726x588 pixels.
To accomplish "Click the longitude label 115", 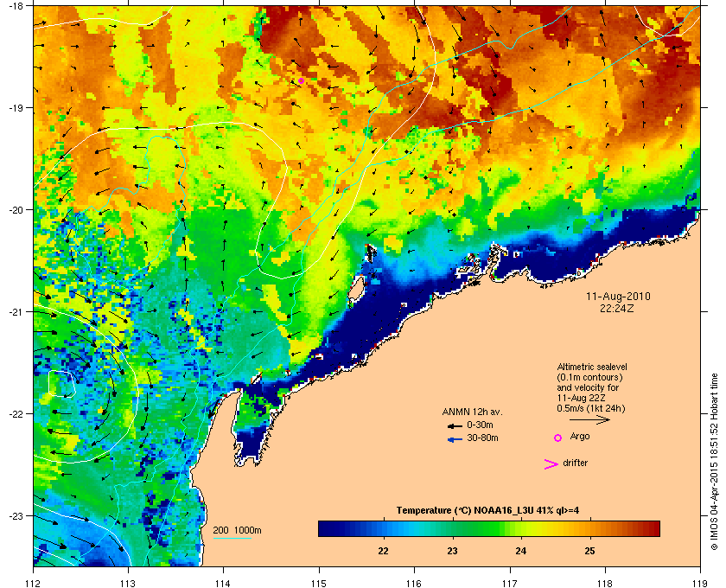I will (319, 583).
